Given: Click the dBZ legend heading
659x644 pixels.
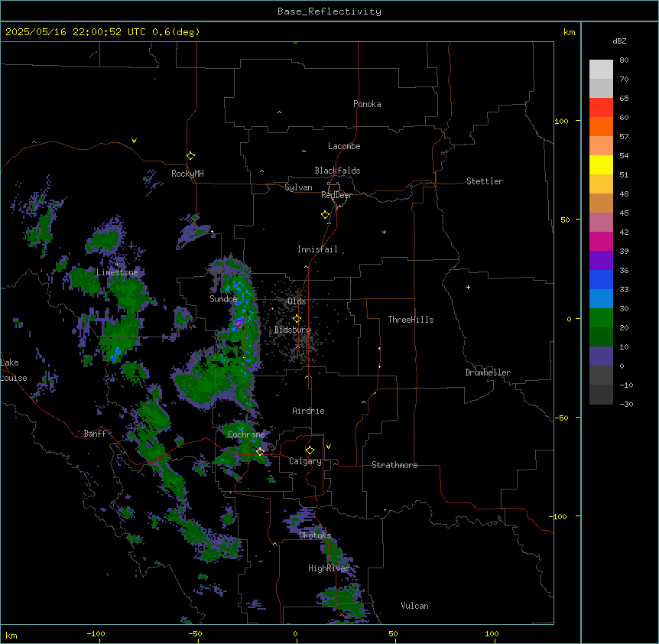Looking at the screenshot, I should [619, 41].
